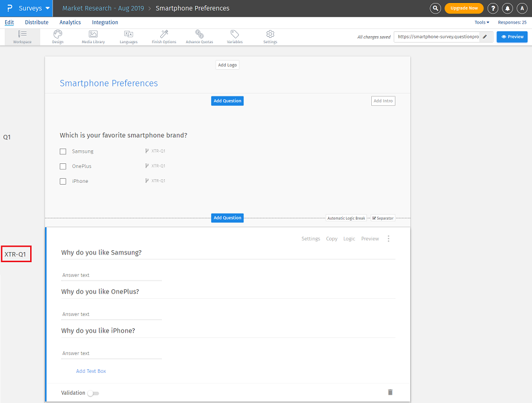
Task: Click 'Why do you like iPhone?' text
Action: 98,331
